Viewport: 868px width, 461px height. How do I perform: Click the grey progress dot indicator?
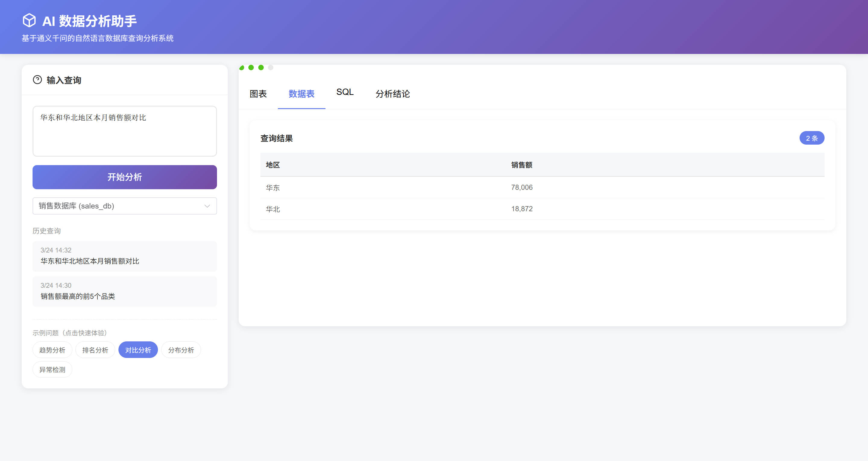coord(271,67)
